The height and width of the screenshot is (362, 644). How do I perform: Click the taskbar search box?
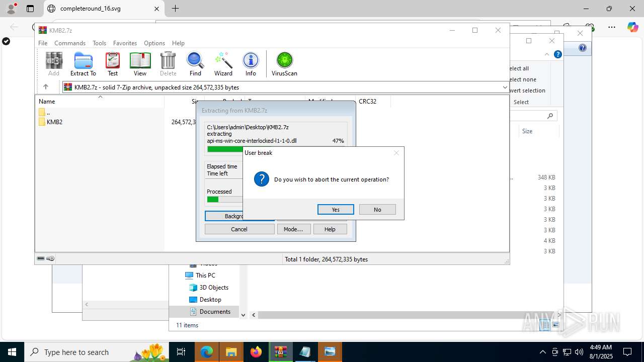(x=97, y=352)
